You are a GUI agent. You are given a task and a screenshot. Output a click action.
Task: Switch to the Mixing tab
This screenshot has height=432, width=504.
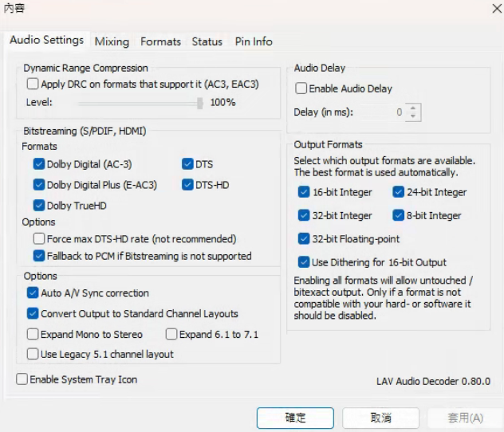pyautogui.click(x=112, y=41)
